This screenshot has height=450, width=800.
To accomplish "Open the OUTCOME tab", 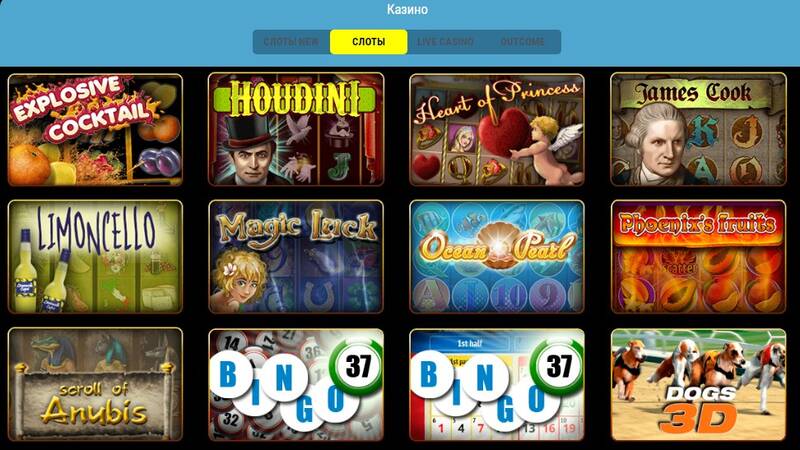I will 522,42.
